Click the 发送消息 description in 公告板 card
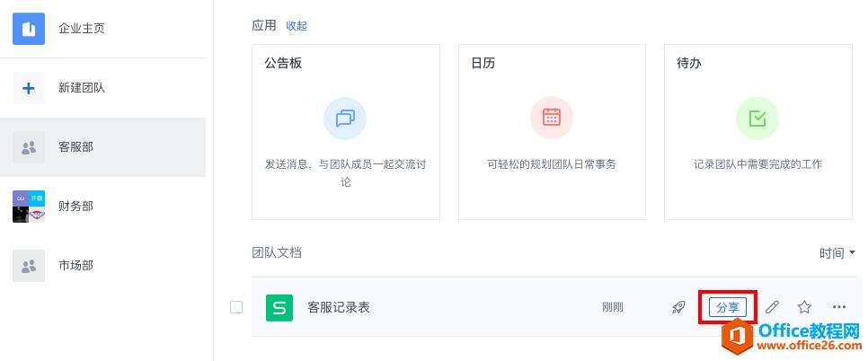This screenshot has height=361, width=868. [345, 173]
